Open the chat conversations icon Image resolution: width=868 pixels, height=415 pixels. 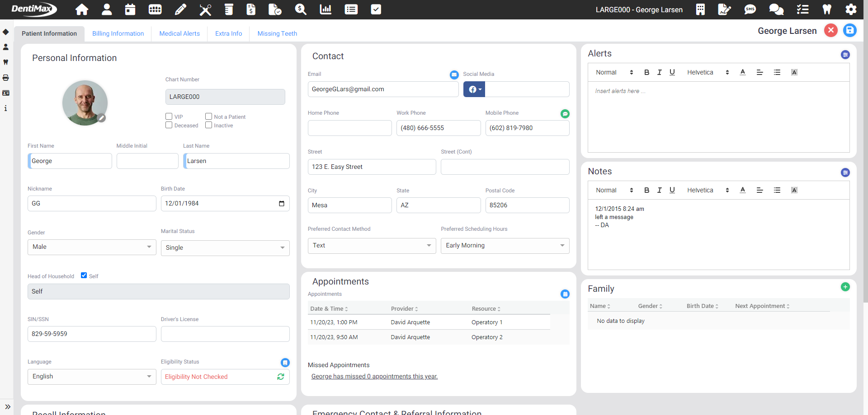[x=776, y=9]
